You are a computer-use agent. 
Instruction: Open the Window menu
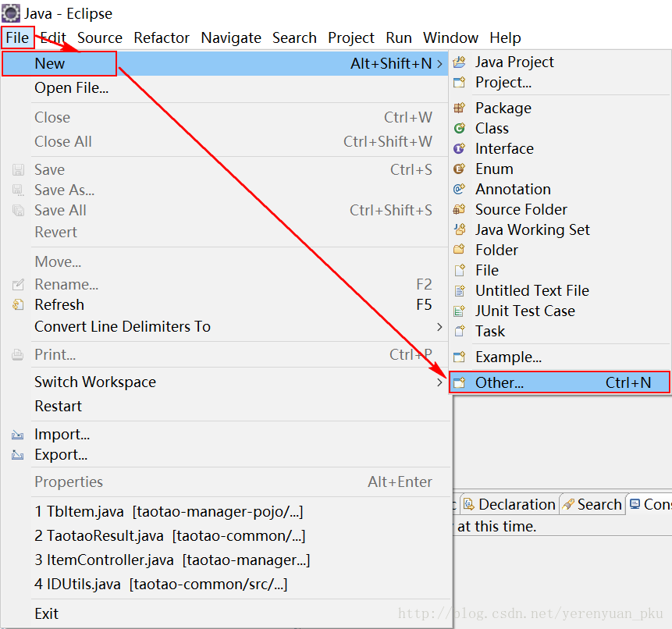(x=450, y=37)
